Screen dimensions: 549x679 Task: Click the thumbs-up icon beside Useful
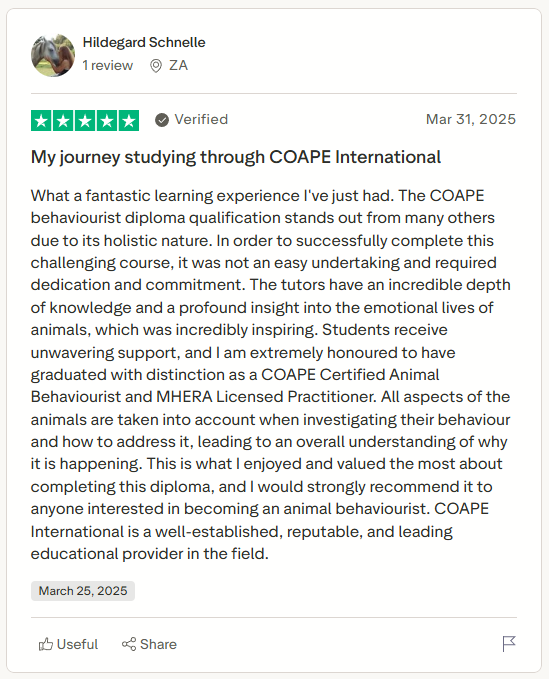click(x=45, y=644)
